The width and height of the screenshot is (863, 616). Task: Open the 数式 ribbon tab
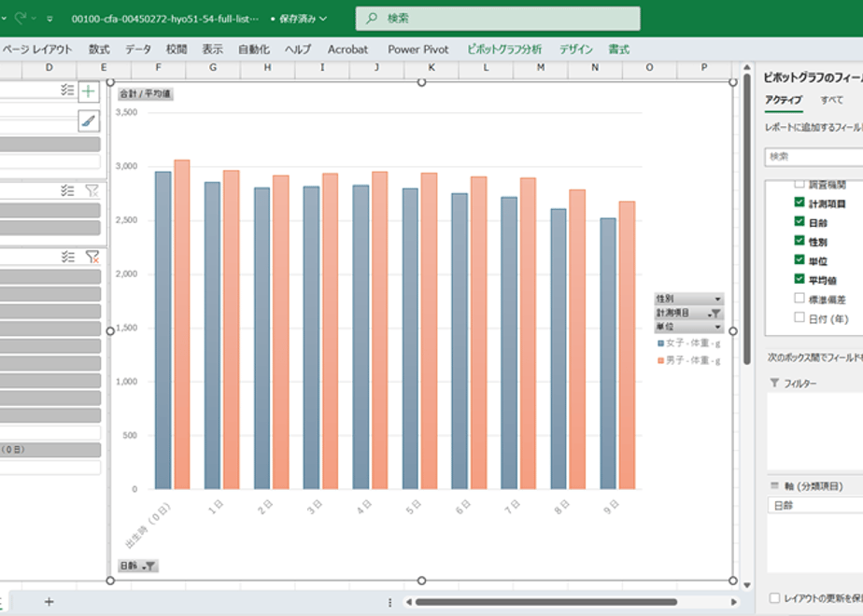(x=99, y=49)
